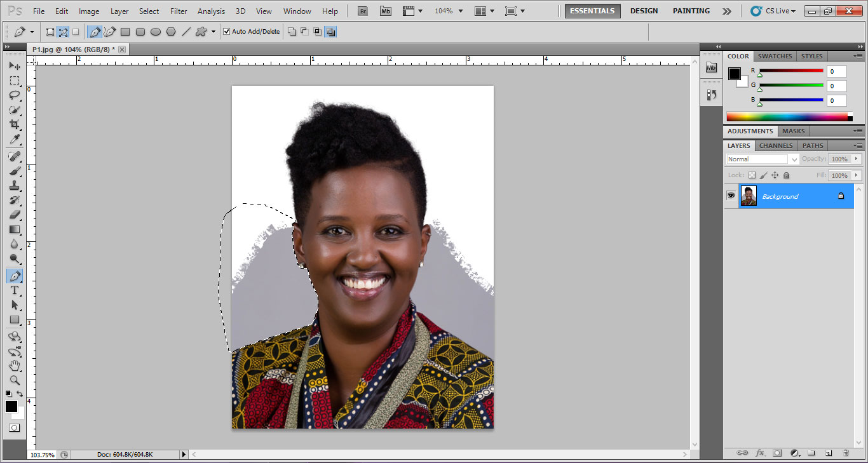
Task: Hide the Background layer with eye icon
Action: pos(731,196)
